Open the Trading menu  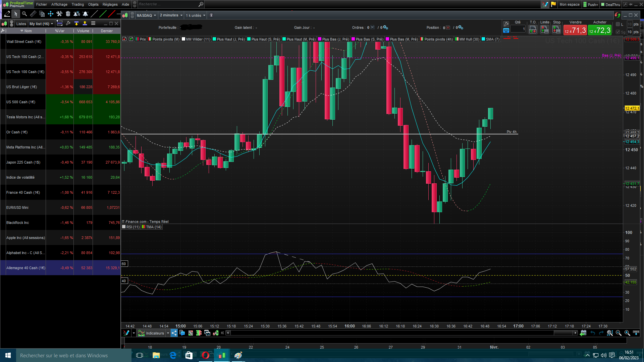point(77,4)
